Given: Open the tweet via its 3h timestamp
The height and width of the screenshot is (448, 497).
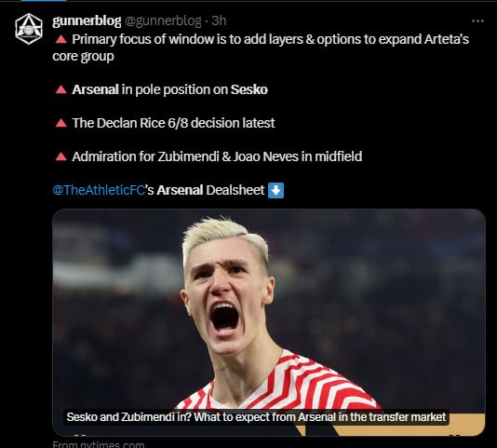Looking at the screenshot, I should pos(219,20).
